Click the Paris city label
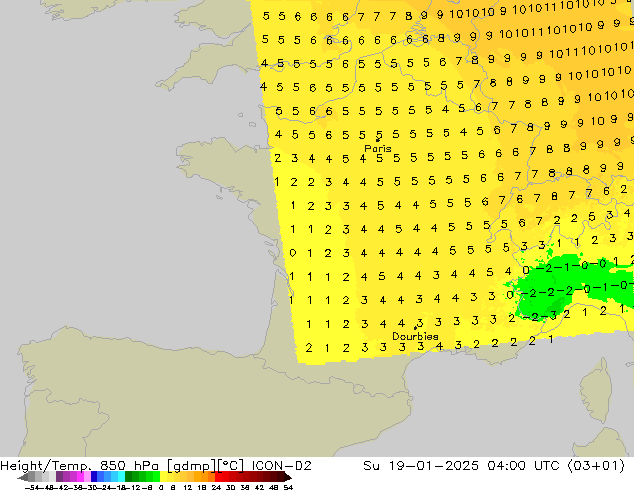Image resolution: width=634 pixels, height=490 pixels. pyautogui.click(x=378, y=149)
